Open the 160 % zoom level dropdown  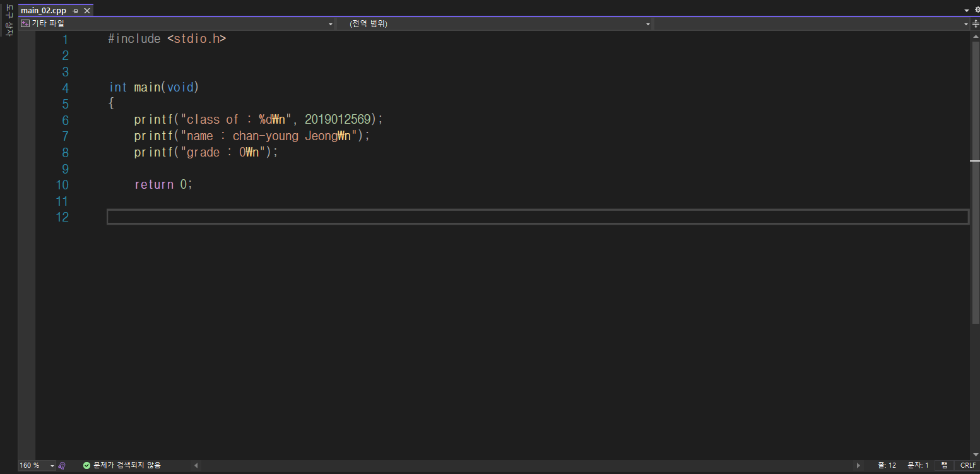pos(37,465)
